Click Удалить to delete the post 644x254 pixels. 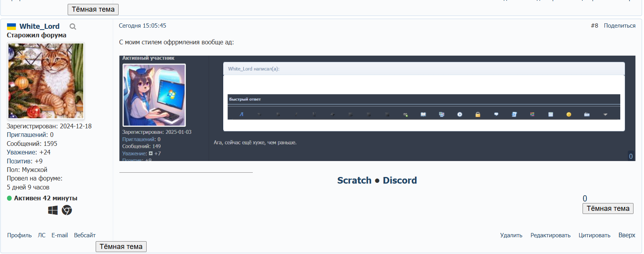point(511,235)
